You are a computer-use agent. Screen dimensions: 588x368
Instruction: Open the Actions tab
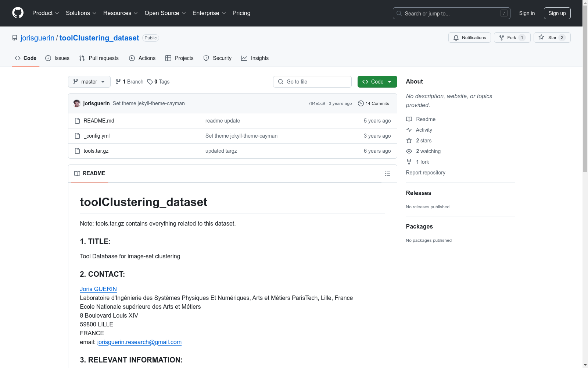(142, 58)
